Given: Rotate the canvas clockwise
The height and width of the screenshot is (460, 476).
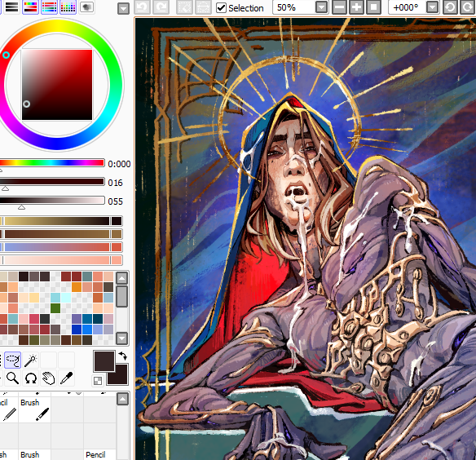Looking at the screenshot, I should [468, 7].
